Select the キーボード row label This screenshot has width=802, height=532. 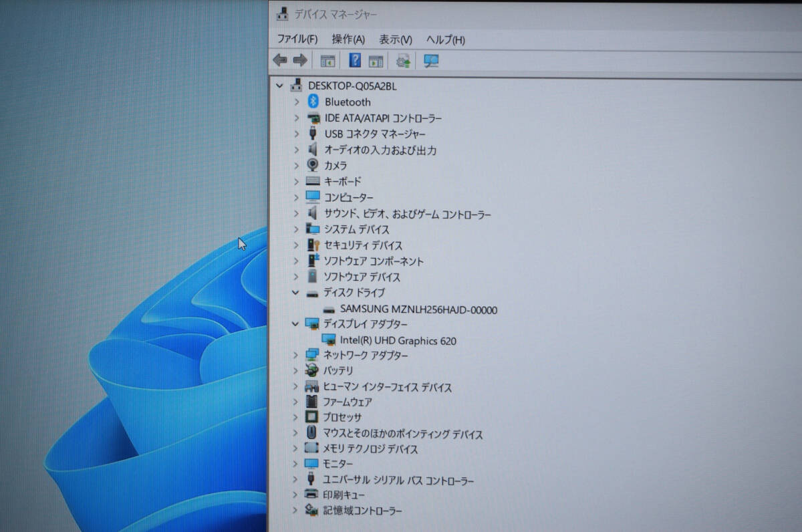[x=343, y=181]
